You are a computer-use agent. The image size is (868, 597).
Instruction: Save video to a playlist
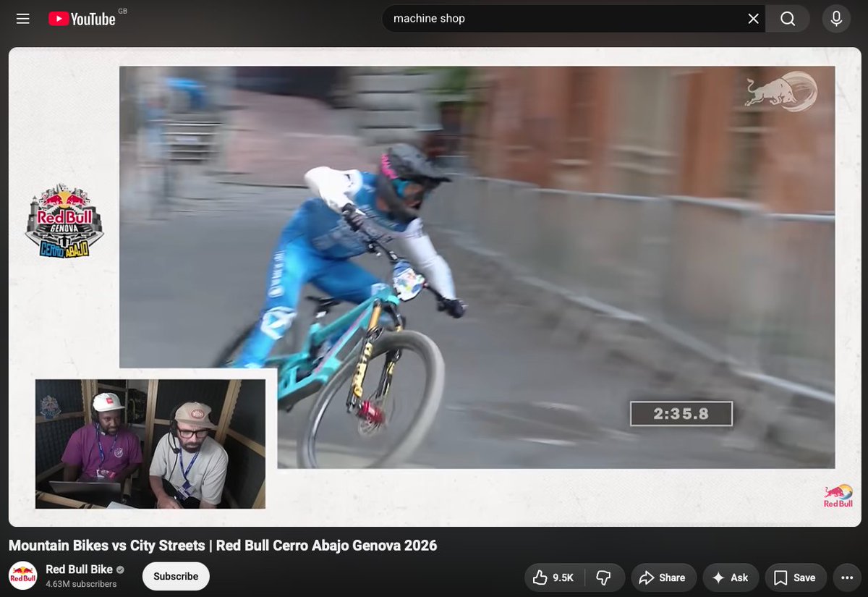pos(795,577)
